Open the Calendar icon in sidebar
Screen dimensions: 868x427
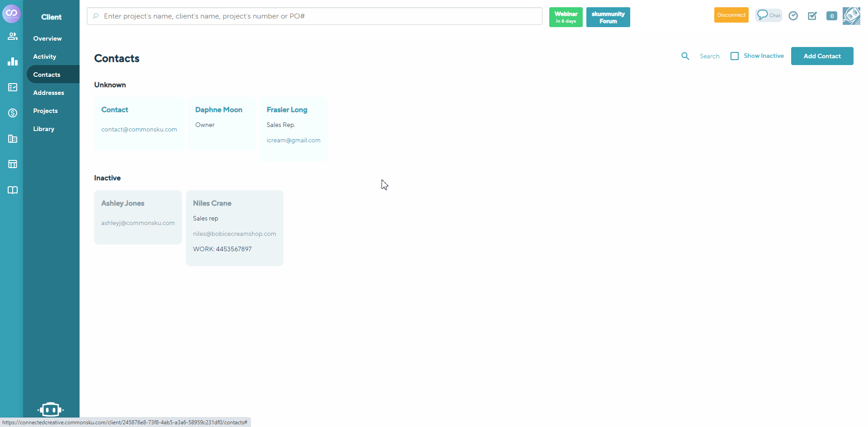[x=12, y=164]
